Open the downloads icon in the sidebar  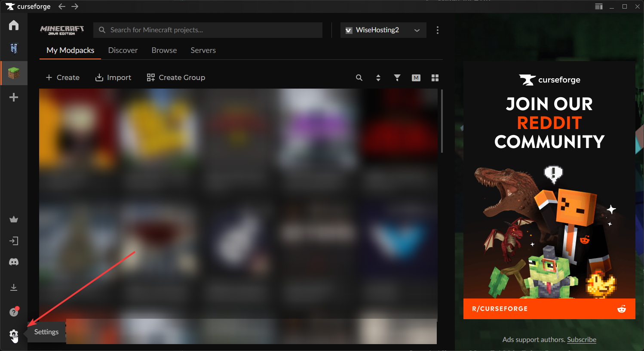pyautogui.click(x=14, y=287)
